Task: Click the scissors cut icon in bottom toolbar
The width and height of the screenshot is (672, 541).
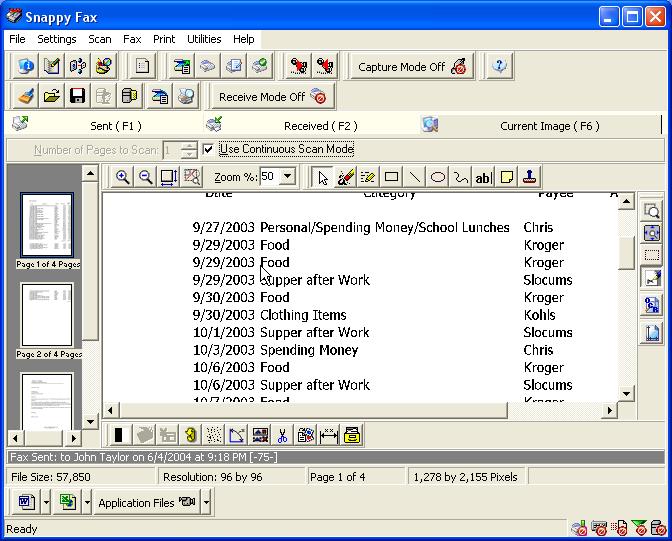Action: coord(282,436)
